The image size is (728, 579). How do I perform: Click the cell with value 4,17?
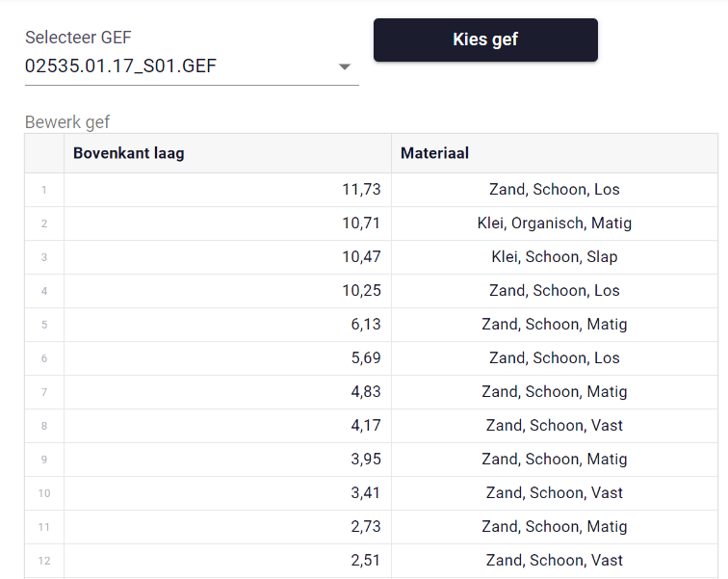[x=227, y=426]
